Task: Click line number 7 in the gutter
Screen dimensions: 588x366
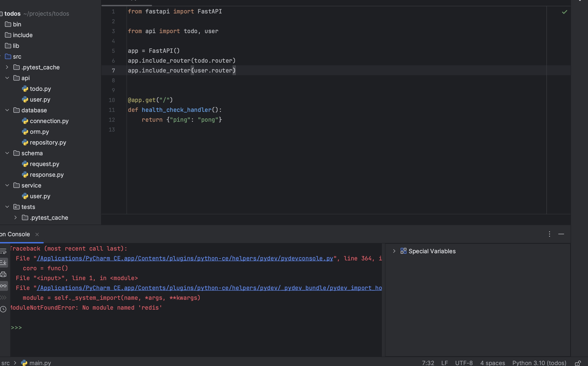Action: point(113,70)
